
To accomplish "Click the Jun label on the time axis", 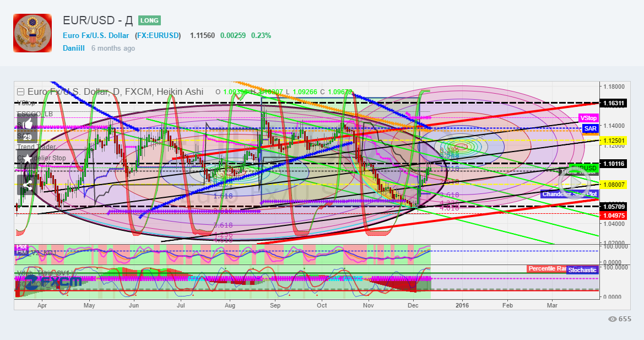I will click(133, 305).
